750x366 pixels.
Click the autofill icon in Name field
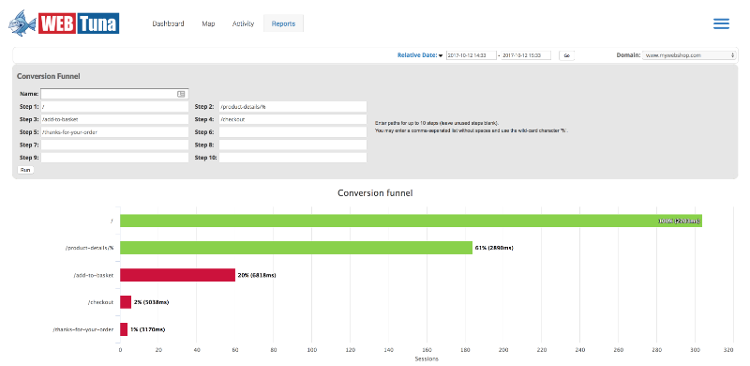pyautogui.click(x=181, y=94)
